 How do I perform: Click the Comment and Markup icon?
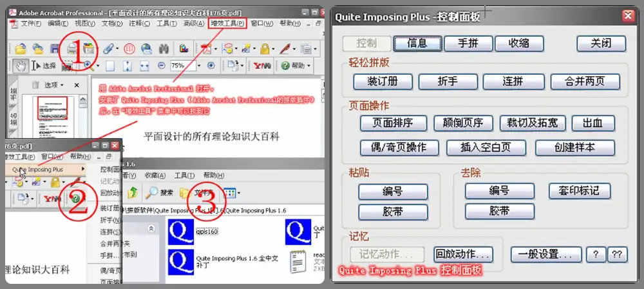point(227,49)
